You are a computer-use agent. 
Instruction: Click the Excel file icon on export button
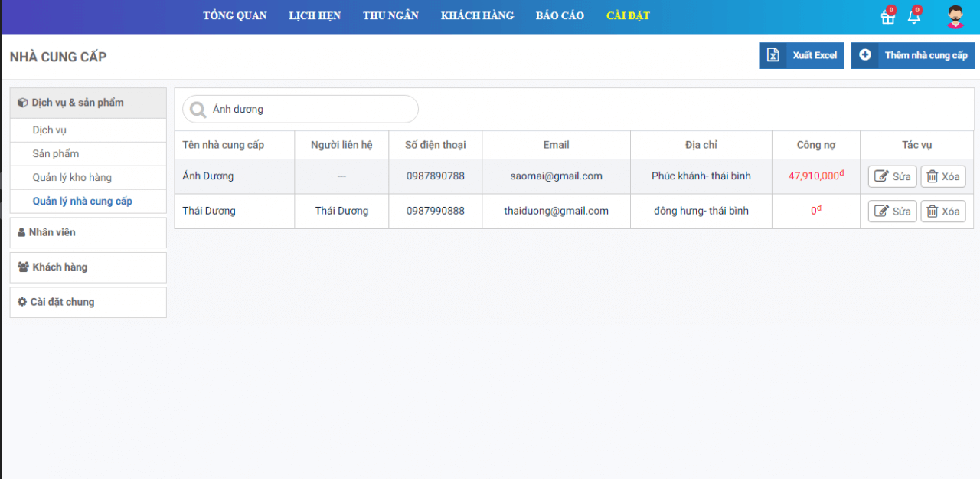coord(773,55)
